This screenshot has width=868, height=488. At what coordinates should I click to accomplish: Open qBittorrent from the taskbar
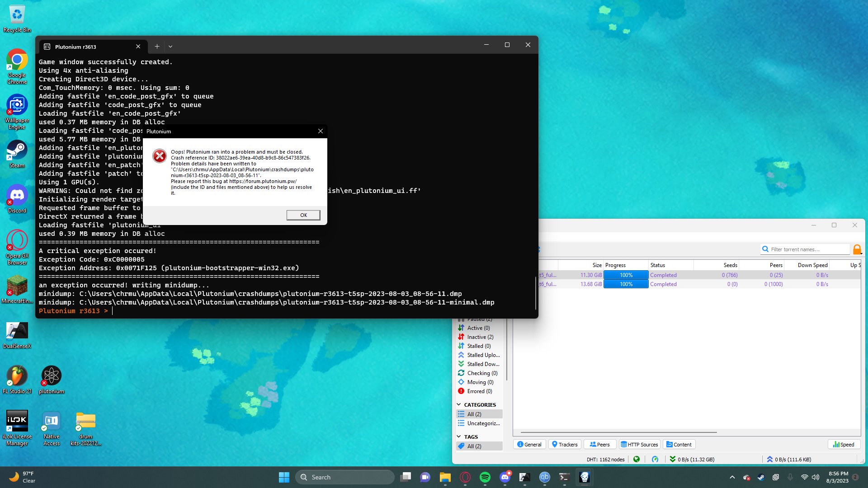545,477
